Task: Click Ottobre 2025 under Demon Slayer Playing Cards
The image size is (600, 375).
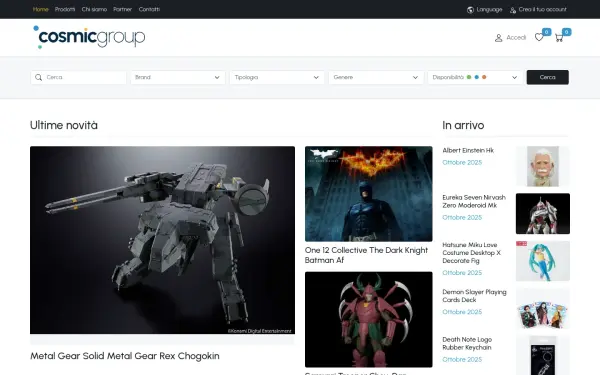Action: point(462,312)
